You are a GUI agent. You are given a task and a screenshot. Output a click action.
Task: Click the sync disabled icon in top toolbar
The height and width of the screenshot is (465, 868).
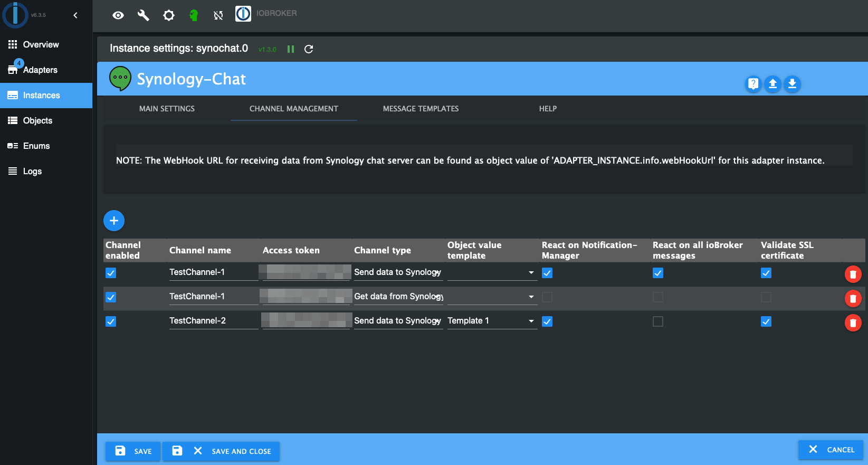(x=218, y=15)
